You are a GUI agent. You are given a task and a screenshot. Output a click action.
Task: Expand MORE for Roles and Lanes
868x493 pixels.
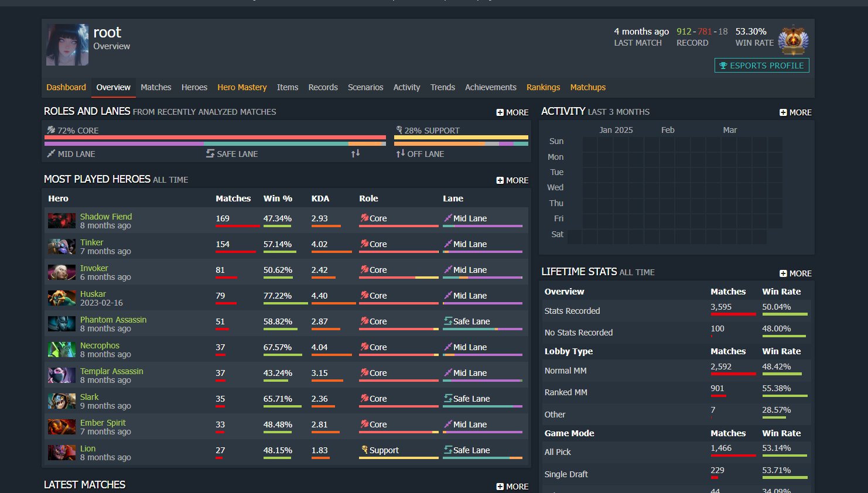(512, 112)
